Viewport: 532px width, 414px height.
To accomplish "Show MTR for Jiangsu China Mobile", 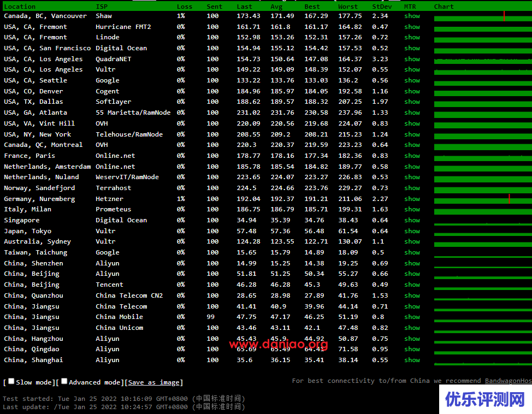I will click(x=412, y=317).
